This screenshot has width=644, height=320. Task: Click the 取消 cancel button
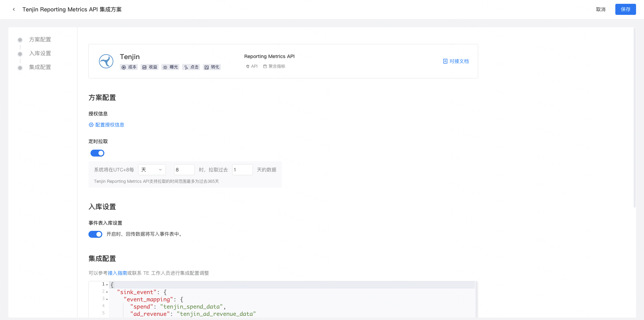601,9
